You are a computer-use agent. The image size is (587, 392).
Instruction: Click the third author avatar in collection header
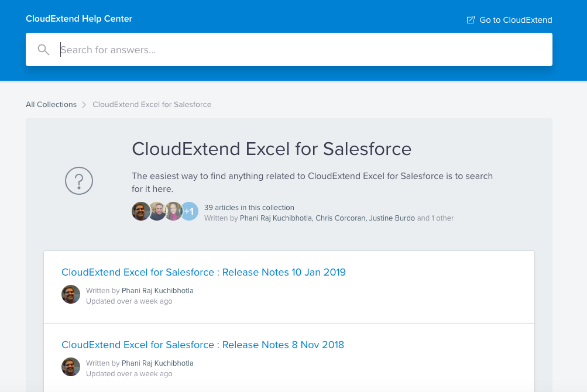(174, 211)
